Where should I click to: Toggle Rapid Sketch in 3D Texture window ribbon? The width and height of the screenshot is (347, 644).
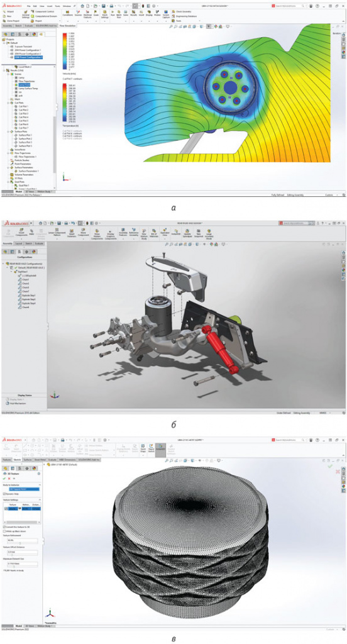[x=151, y=448]
